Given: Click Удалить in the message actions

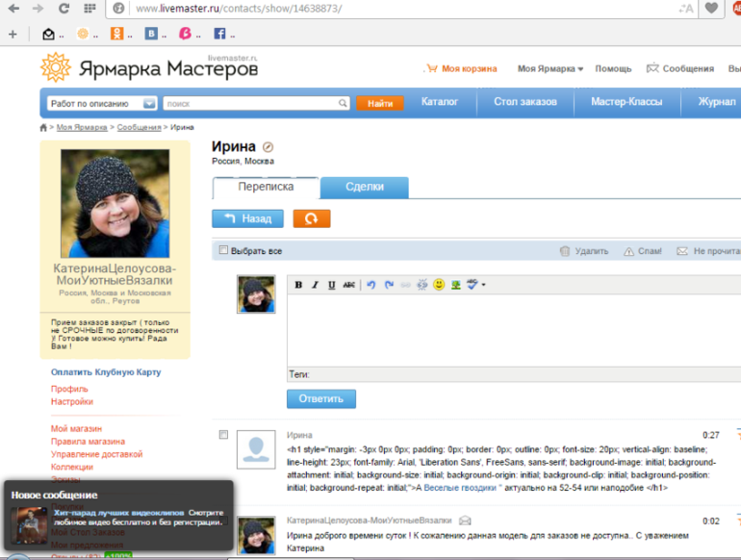Looking at the screenshot, I should point(584,251).
